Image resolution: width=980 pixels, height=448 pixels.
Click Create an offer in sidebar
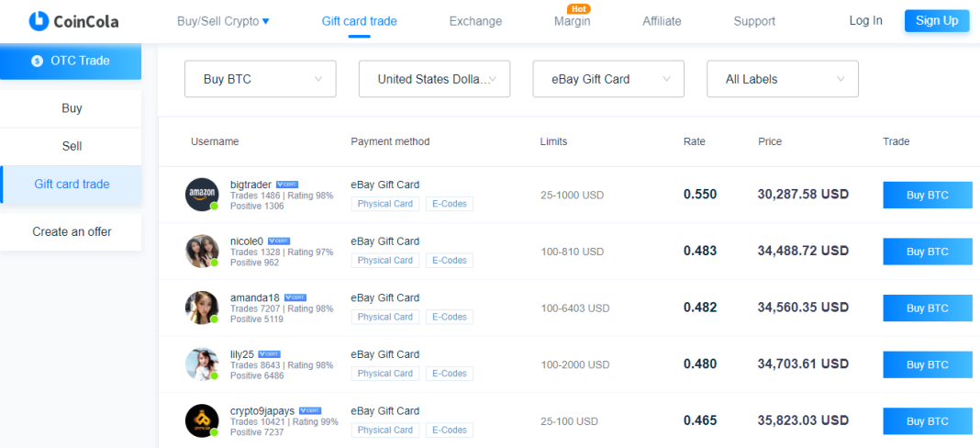72,232
